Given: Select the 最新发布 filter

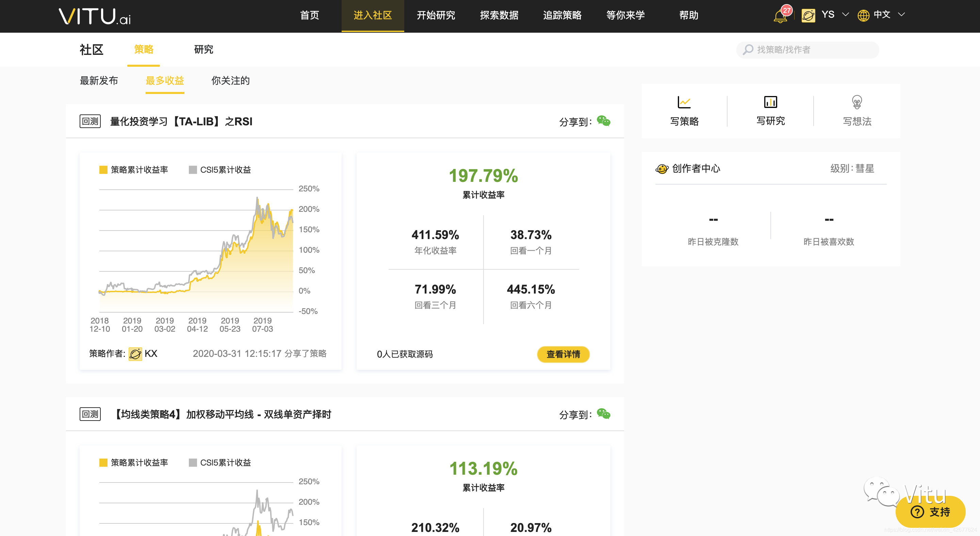Looking at the screenshot, I should (x=99, y=81).
